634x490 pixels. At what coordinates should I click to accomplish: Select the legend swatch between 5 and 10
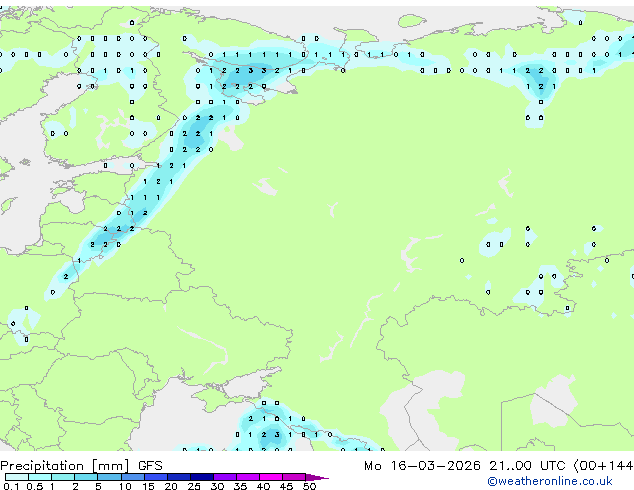(109, 477)
